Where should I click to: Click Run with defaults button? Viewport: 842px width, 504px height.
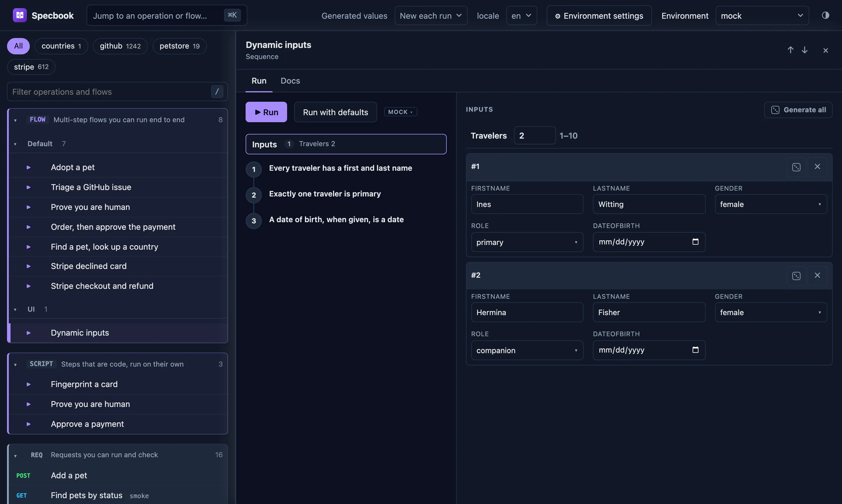point(335,112)
